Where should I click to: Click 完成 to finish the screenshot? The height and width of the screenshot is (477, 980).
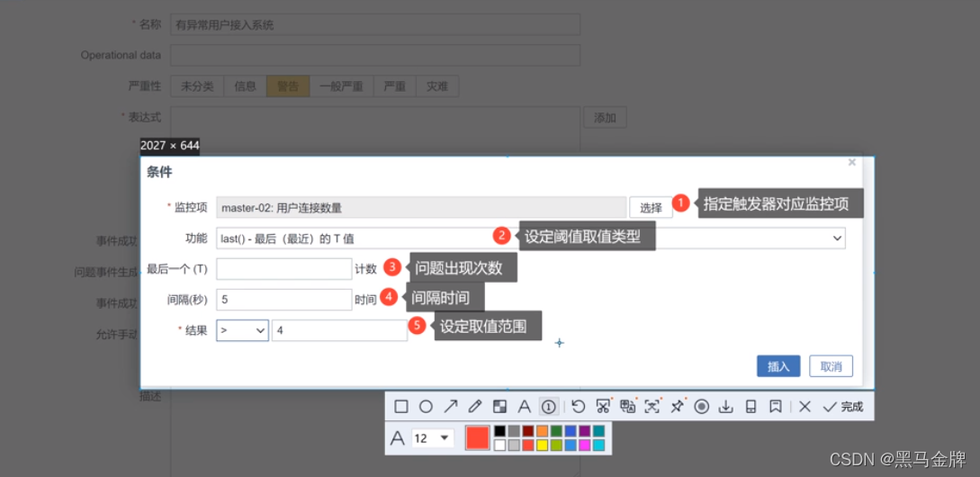842,407
